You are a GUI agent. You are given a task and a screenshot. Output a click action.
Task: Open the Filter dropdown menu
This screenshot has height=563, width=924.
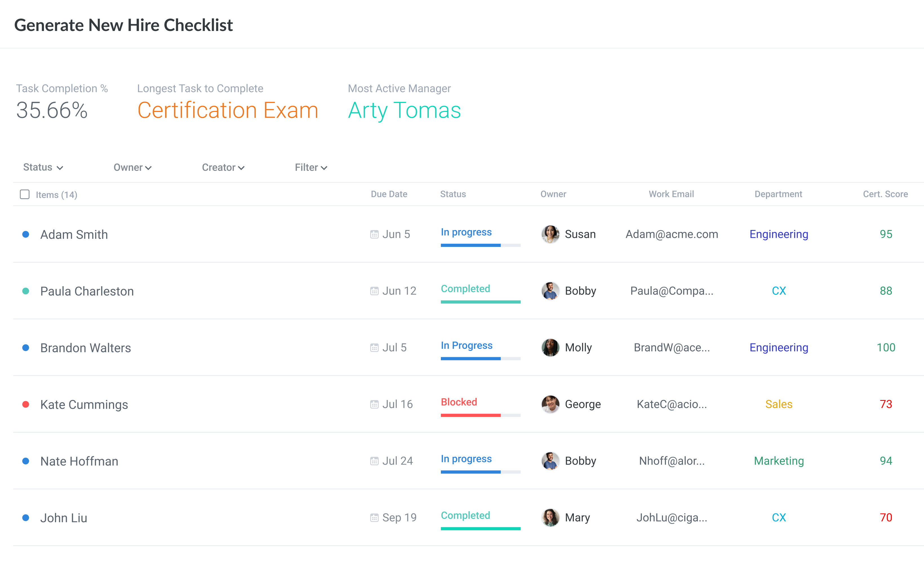311,167
